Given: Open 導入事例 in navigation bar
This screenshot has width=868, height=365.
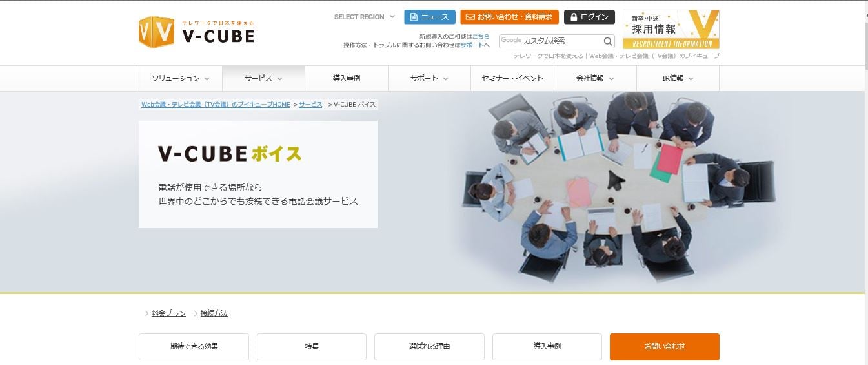Looking at the screenshot, I should (x=347, y=78).
